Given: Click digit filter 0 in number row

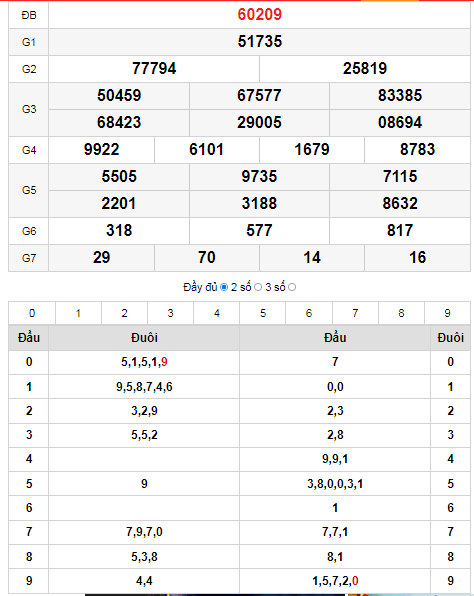Looking at the screenshot, I should [32, 313].
